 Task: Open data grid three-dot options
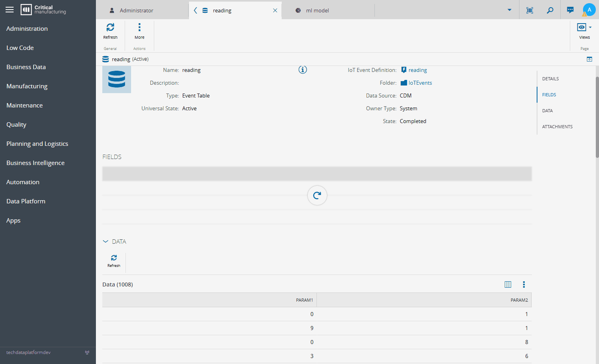(x=524, y=284)
